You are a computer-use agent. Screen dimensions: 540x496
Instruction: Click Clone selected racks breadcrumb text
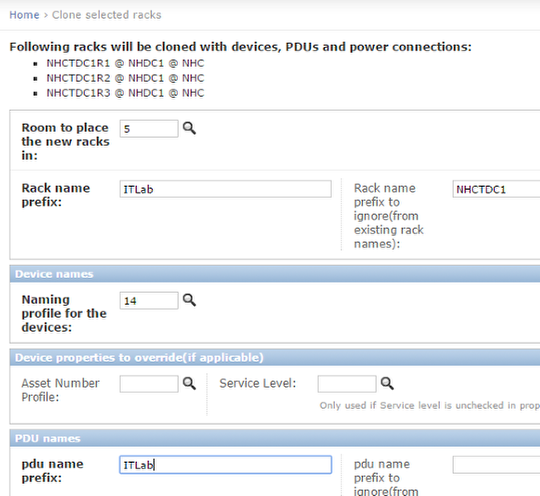(x=106, y=15)
